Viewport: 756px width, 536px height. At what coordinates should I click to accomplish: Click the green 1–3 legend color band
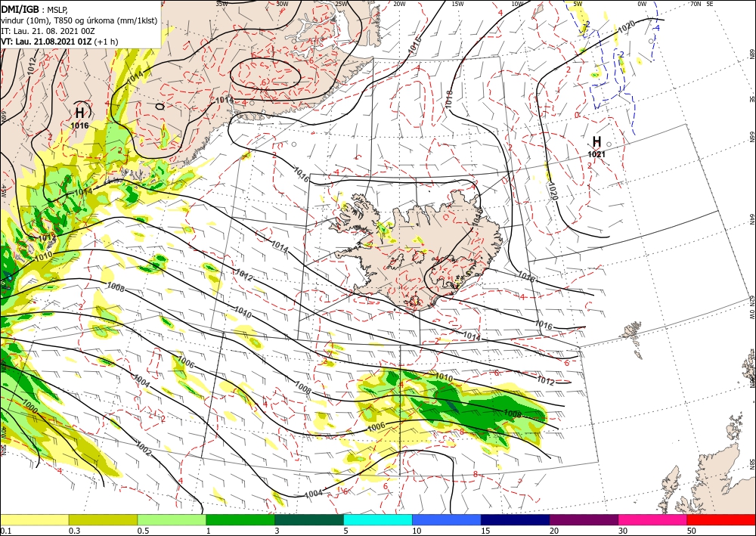(240, 519)
